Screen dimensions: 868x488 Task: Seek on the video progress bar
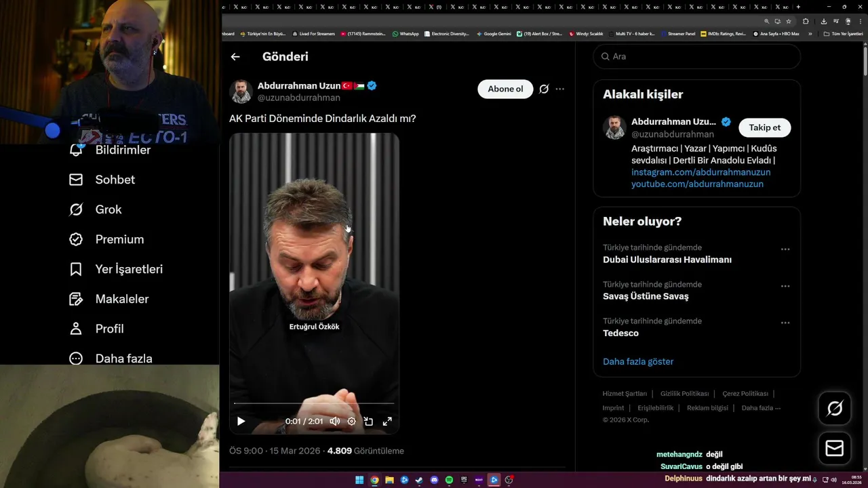(314, 403)
